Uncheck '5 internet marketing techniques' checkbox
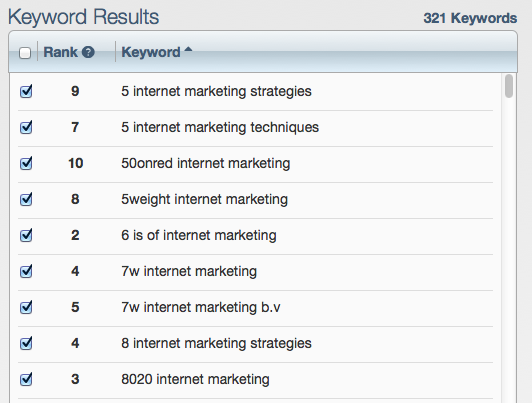The image size is (532, 403). [x=26, y=127]
